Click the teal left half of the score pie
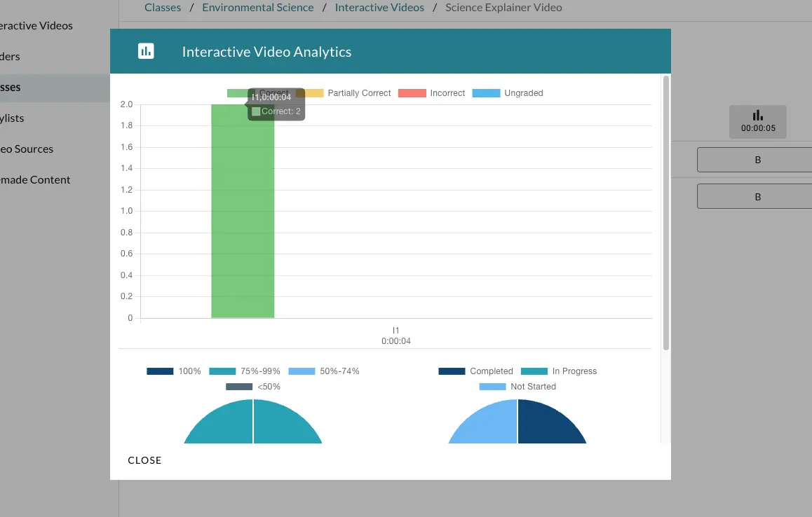The width and height of the screenshot is (812, 517). coord(223,425)
